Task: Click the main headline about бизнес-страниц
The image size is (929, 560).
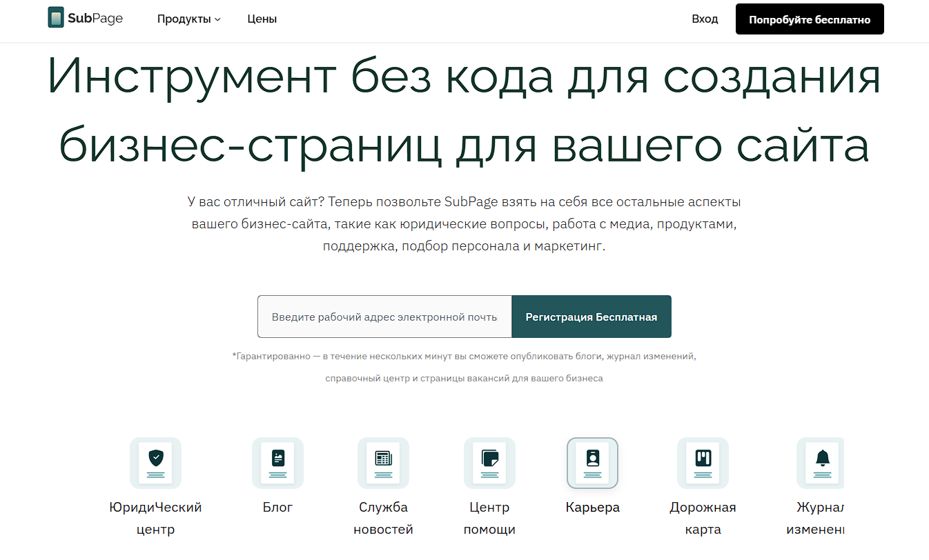Action: (464, 110)
